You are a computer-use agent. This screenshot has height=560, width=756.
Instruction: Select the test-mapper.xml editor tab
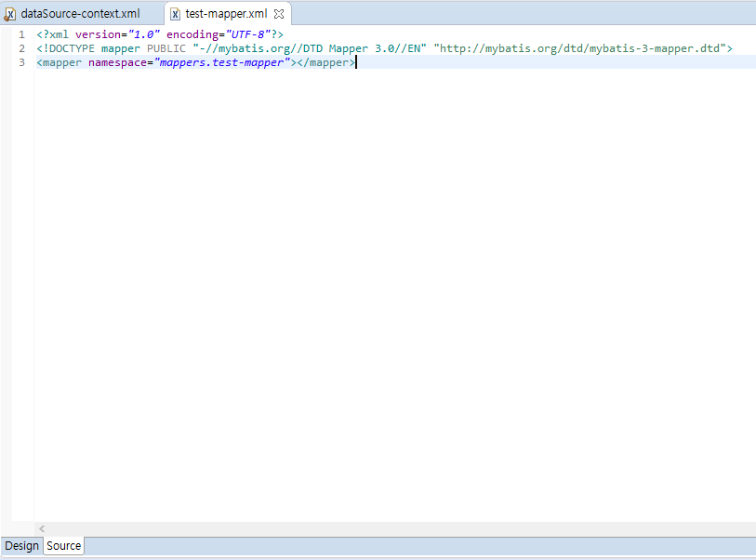click(x=226, y=14)
